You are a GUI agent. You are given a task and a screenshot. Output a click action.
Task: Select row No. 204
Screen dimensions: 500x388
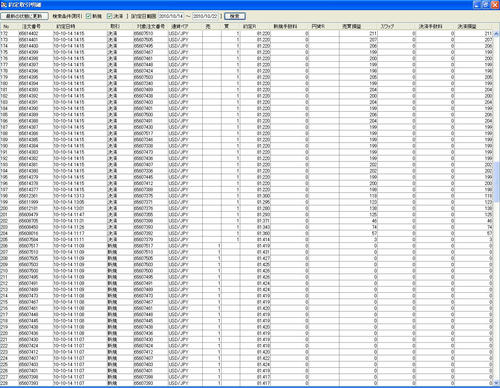tap(247, 233)
